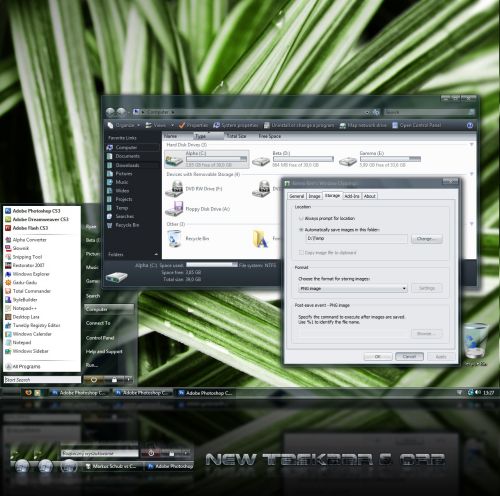Switch to the Image tab
500x496 pixels.
[x=314, y=196]
